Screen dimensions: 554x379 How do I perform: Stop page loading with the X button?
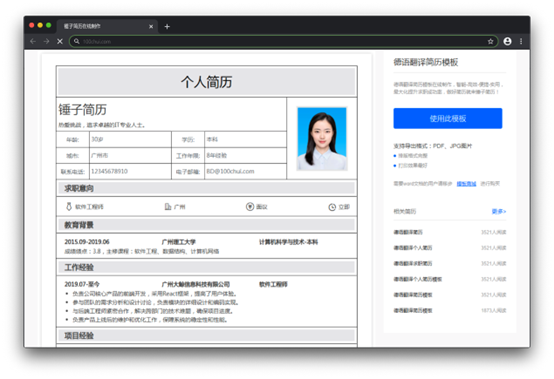[x=60, y=41]
